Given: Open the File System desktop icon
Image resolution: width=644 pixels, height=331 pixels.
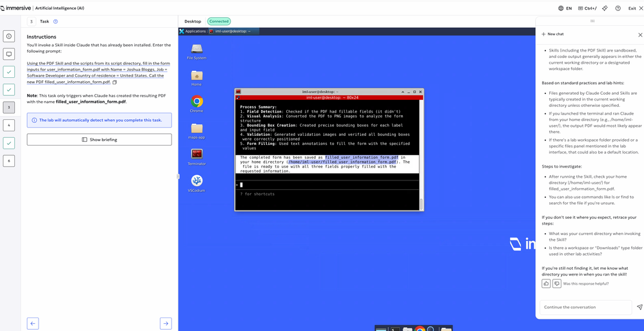Looking at the screenshot, I should pyautogui.click(x=197, y=49).
